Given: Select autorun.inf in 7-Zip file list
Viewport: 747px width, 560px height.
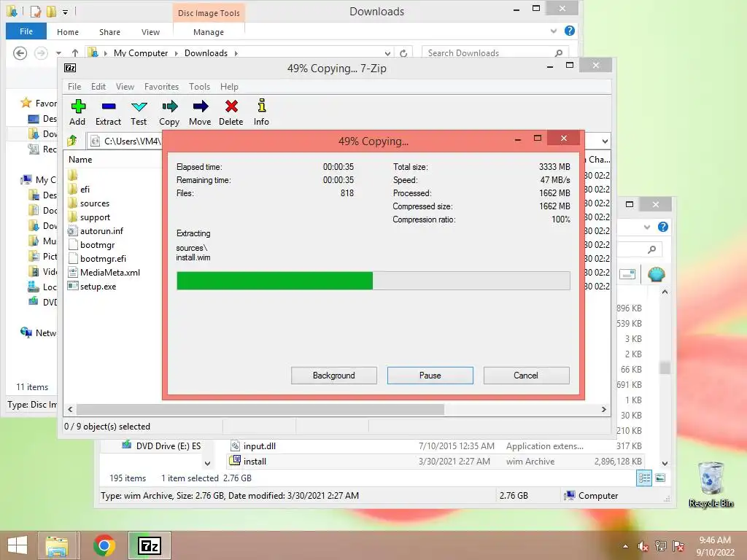Looking at the screenshot, I should [x=101, y=231].
